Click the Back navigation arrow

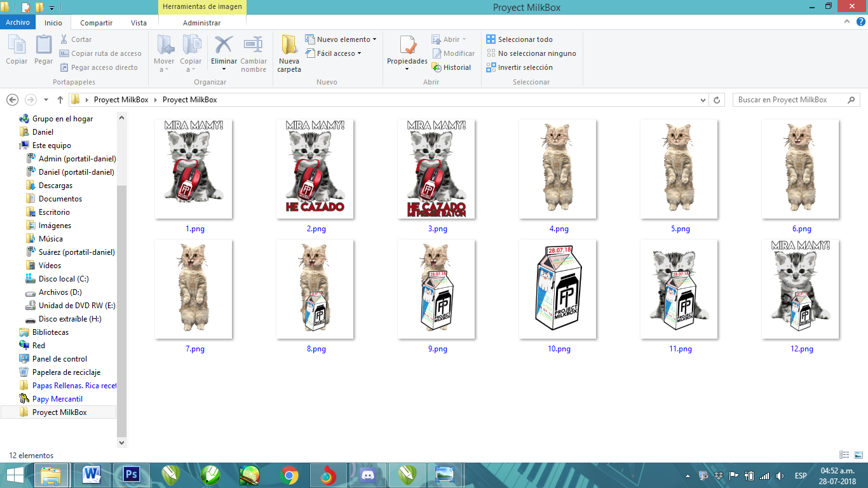pos(12,100)
